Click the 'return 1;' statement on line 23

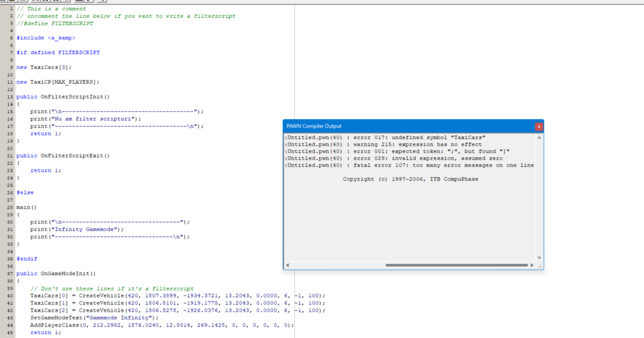pyautogui.click(x=46, y=171)
